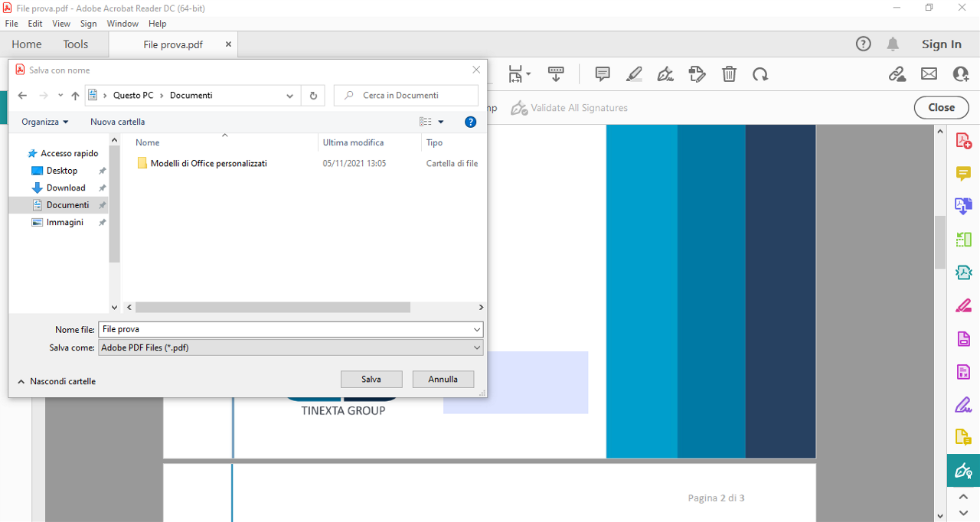Click the Salva button

pos(371,379)
